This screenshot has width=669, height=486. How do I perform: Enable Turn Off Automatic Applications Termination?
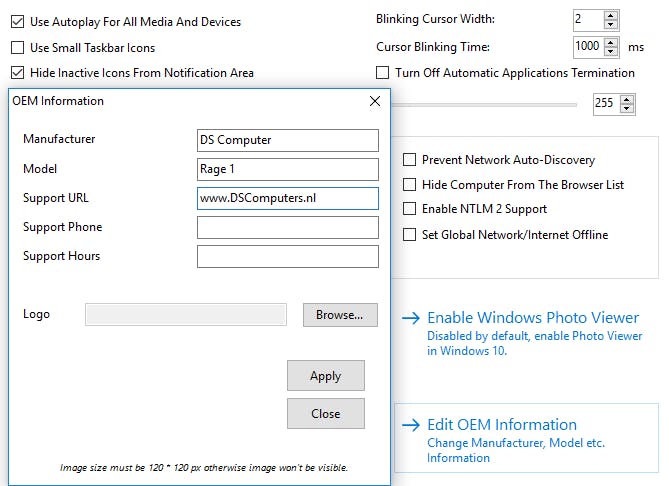(x=382, y=72)
